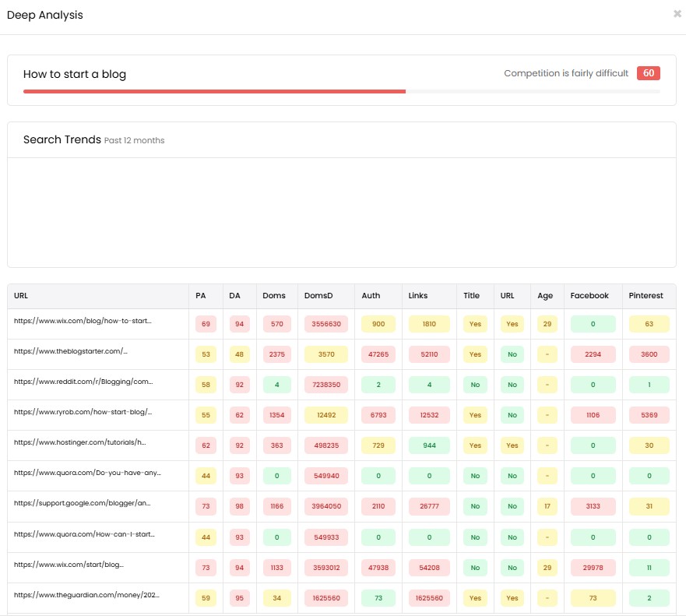
Task: Click Links value 26777 in support.google row
Action: tap(429, 506)
